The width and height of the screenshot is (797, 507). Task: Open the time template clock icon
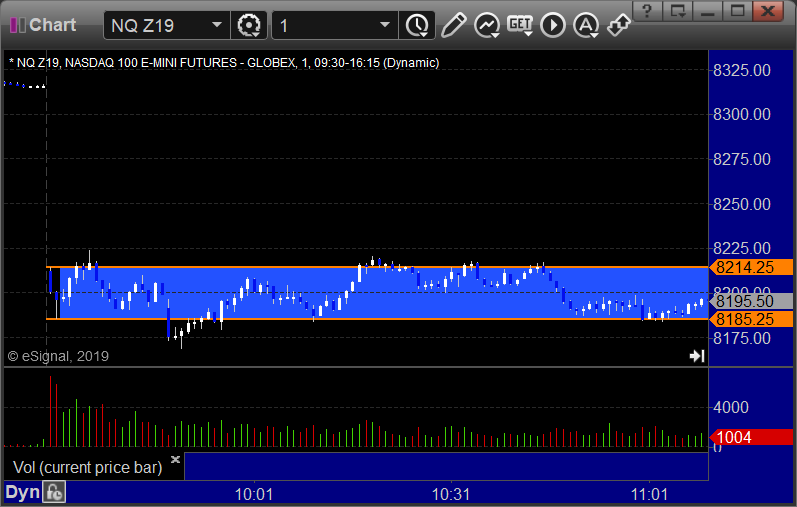click(x=417, y=25)
